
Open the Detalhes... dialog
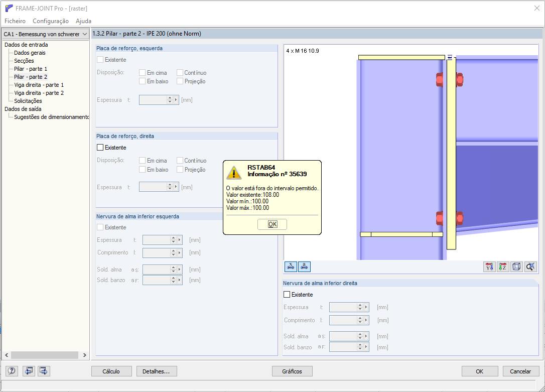pos(157,371)
